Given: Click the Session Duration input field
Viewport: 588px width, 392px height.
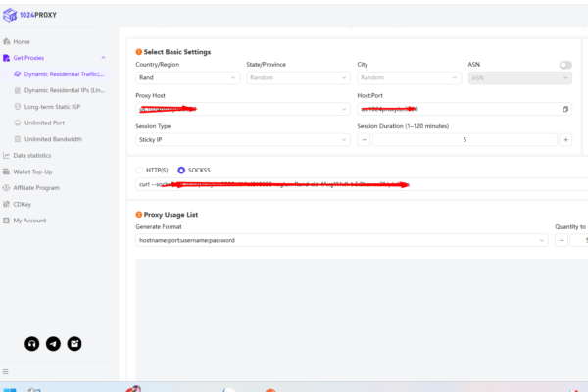Looking at the screenshot, I should pyautogui.click(x=464, y=140).
